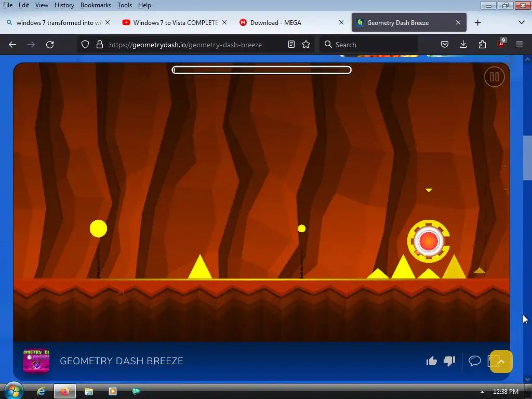This screenshot has height=399, width=532.
Task: Open clock showing 12:38 PM
Action: [x=506, y=392]
